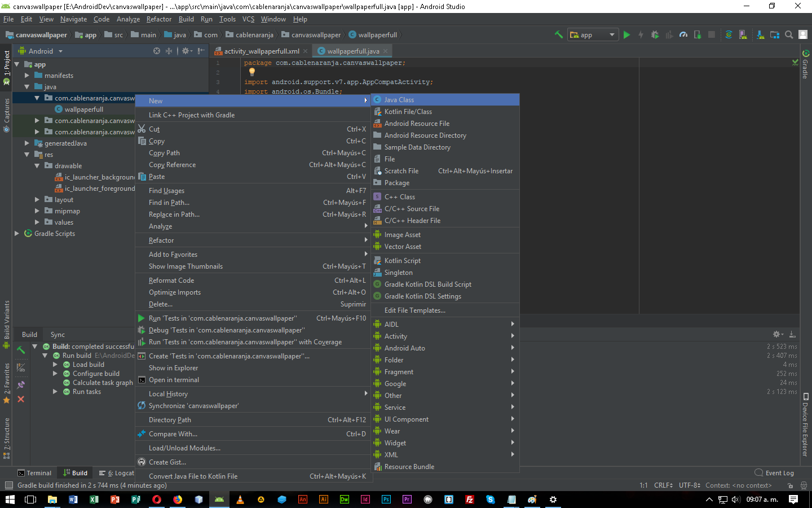Click the lightbulb intention icon in editor
This screenshot has height=508, width=812.
point(252,72)
